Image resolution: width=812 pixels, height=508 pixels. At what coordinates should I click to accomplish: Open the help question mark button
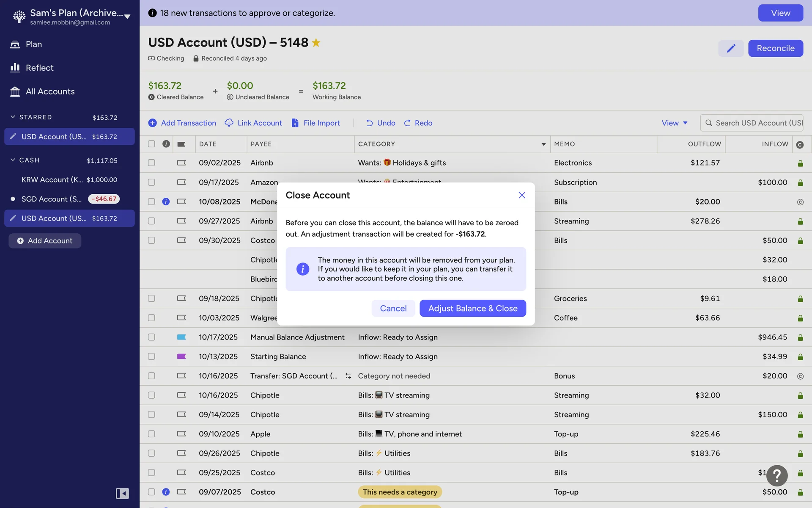click(x=776, y=476)
